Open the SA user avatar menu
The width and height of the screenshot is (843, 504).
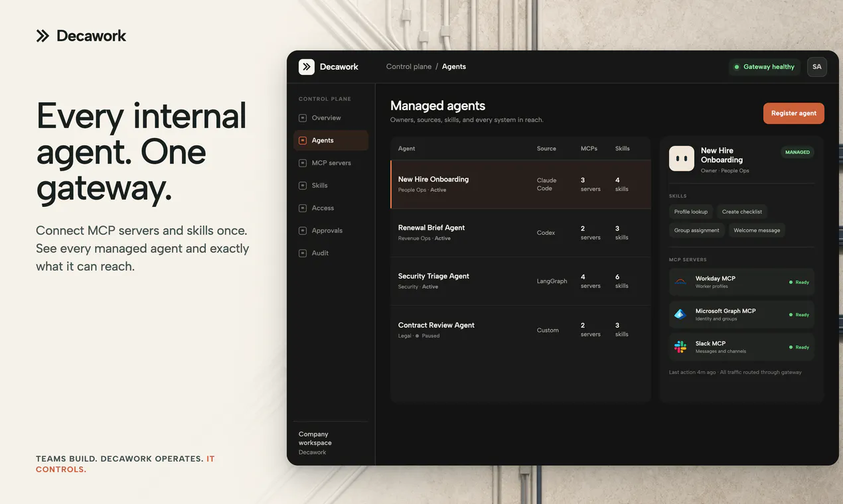(x=817, y=67)
